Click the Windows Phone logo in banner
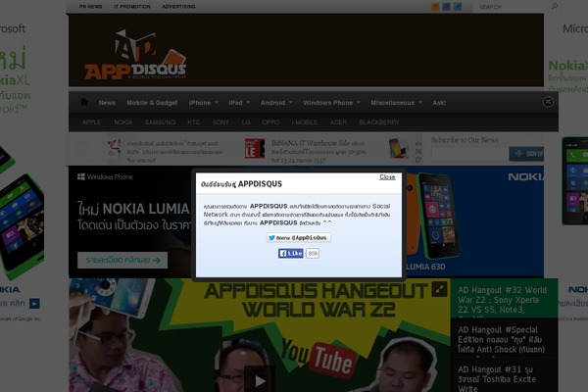 105,176
